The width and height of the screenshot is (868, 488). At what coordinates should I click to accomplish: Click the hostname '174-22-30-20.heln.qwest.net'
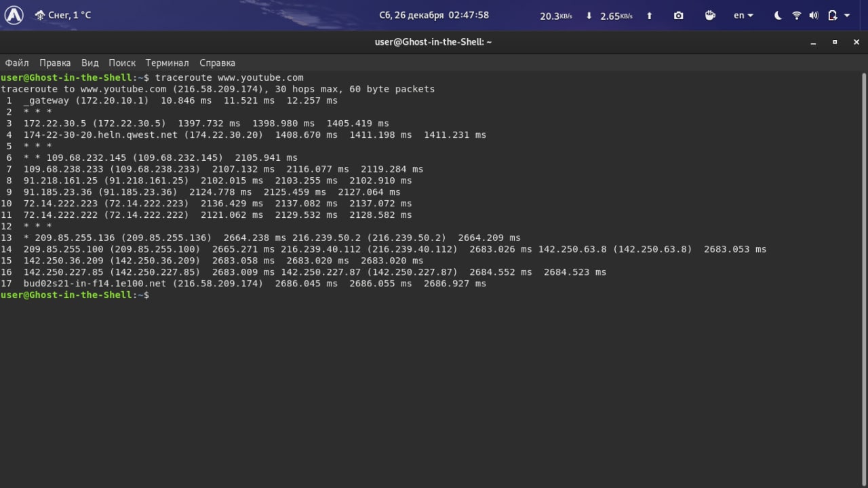[x=100, y=135]
